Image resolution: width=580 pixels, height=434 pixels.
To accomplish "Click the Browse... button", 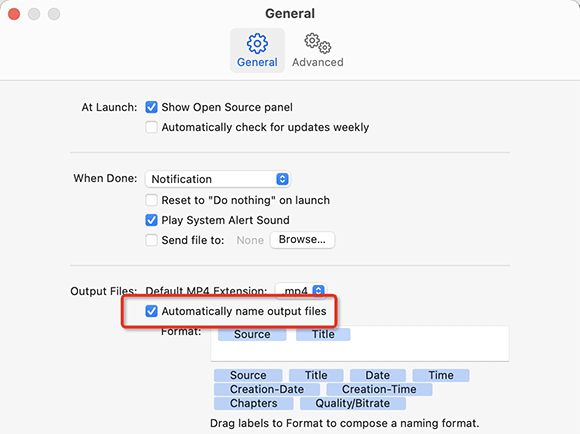I will (302, 240).
